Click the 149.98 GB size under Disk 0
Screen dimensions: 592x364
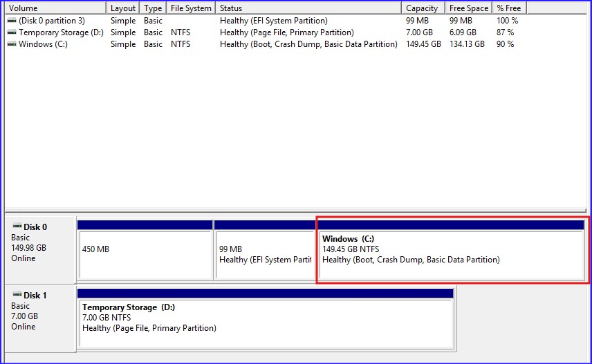coord(28,248)
